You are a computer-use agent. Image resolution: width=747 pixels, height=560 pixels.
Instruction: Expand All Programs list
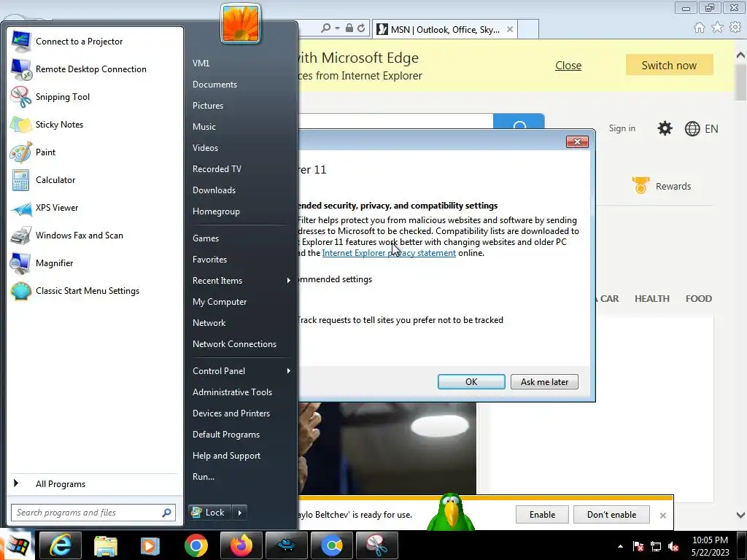click(x=61, y=484)
